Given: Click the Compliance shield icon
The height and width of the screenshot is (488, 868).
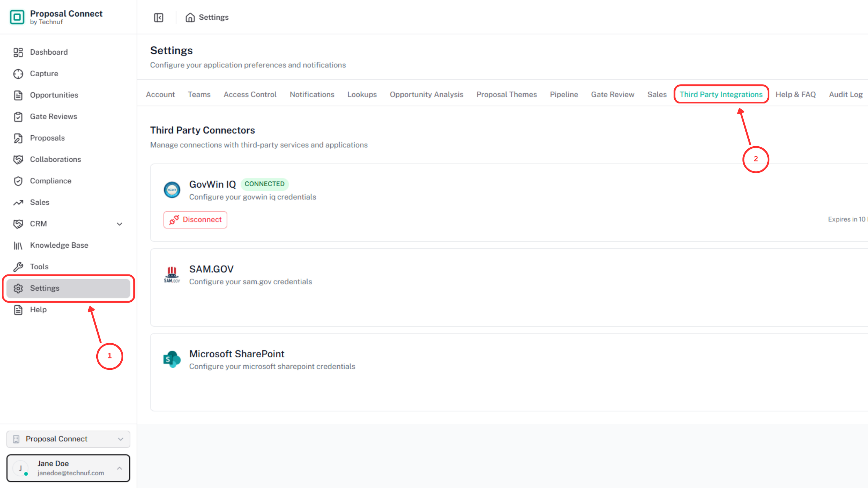Looking at the screenshot, I should coord(18,181).
